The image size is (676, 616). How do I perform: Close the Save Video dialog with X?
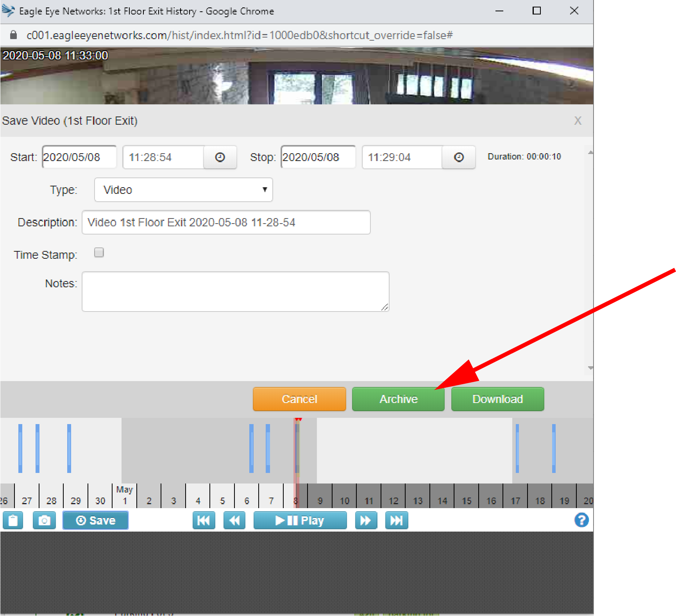[578, 121]
